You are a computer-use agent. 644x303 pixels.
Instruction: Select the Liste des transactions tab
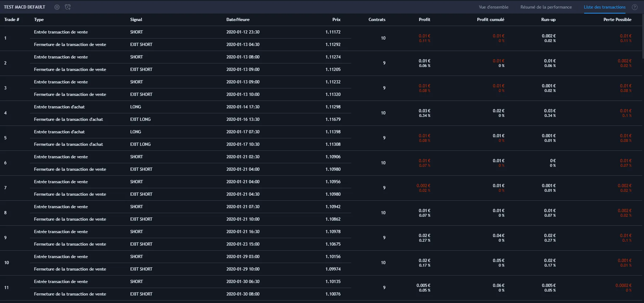pyautogui.click(x=604, y=7)
